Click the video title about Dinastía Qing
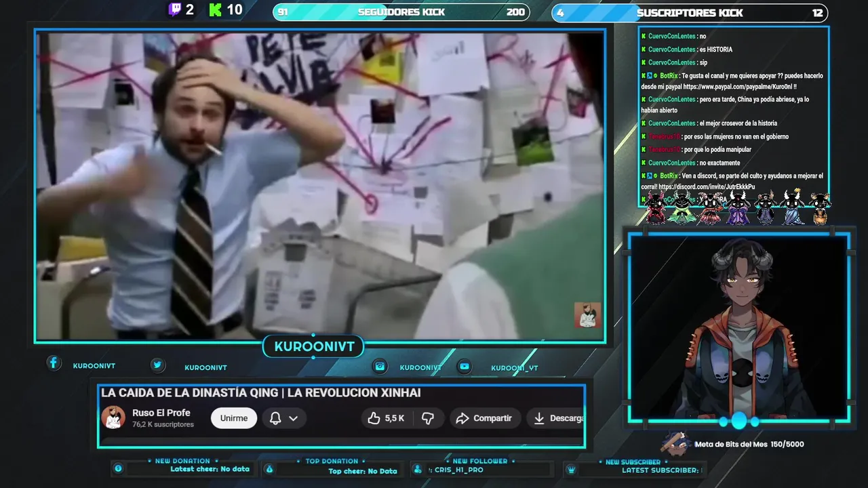This screenshot has width=868, height=488. [261, 393]
